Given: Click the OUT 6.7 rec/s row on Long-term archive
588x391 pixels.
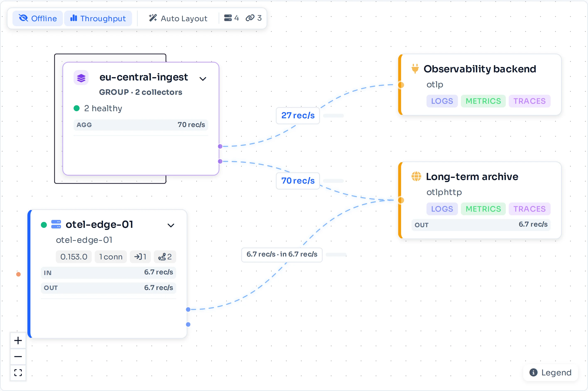Looking at the screenshot, I should click(x=481, y=225).
